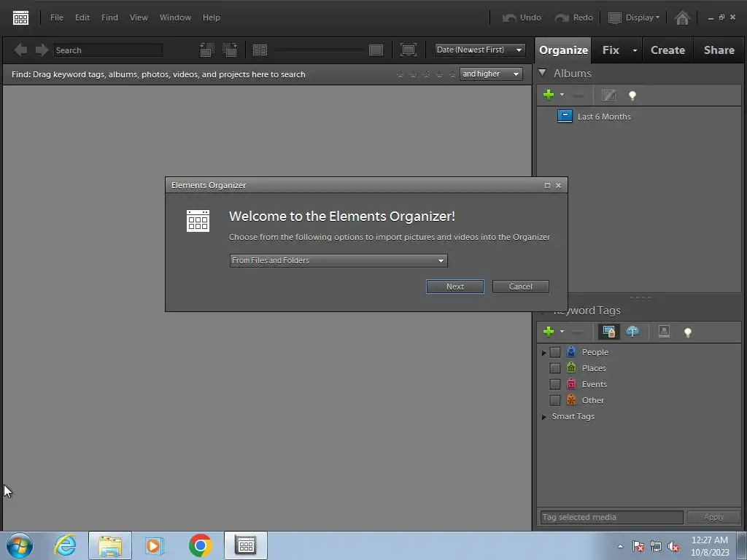Click the Tag selected media field

pyautogui.click(x=612, y=517)
